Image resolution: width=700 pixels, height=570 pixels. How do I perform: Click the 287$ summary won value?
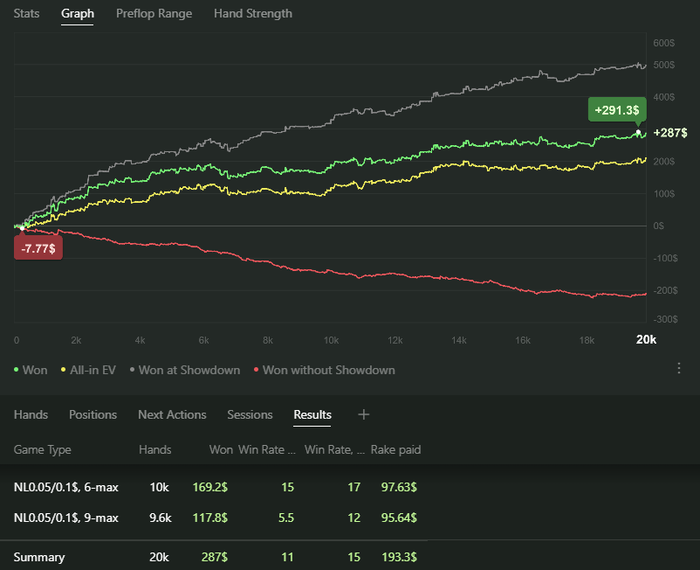214,557
